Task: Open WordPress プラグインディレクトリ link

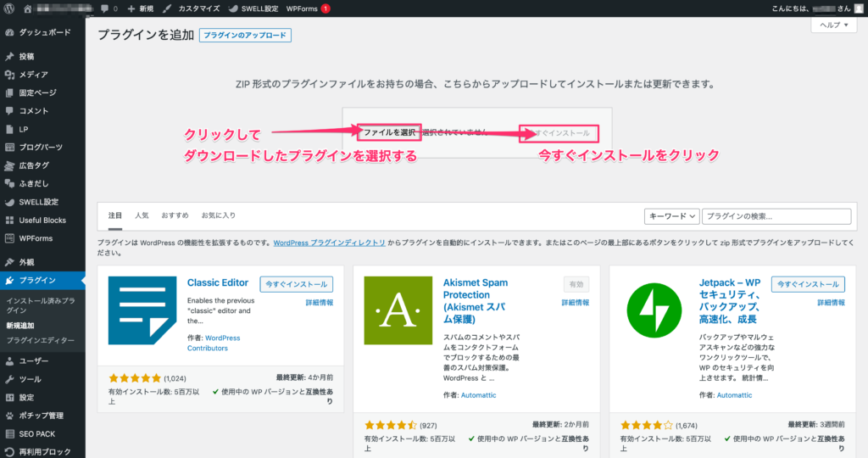Action: point(330,243)
